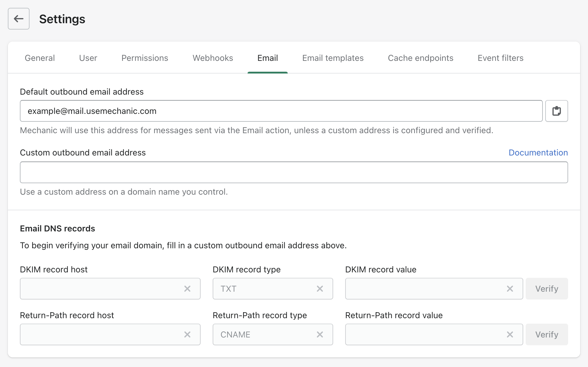Clear the Return-Path record value field
588x367 pixels.
[x=510, y=334]
